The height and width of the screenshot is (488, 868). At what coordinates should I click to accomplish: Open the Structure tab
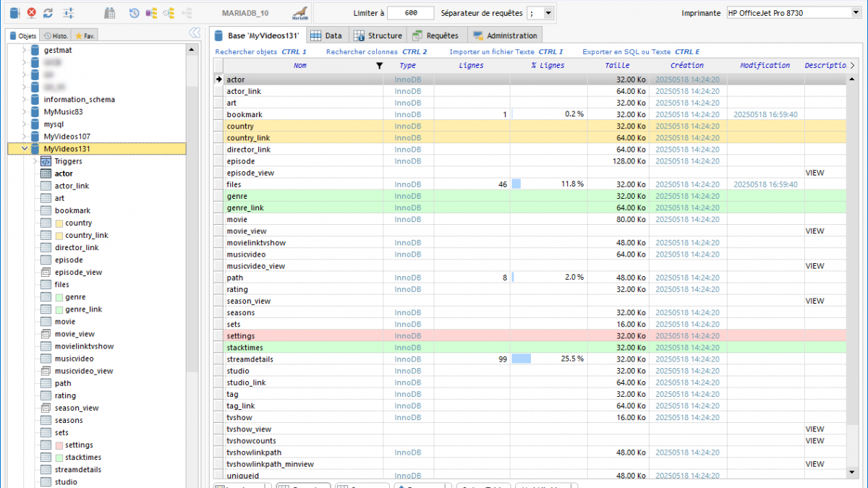[x=378, y=35]
